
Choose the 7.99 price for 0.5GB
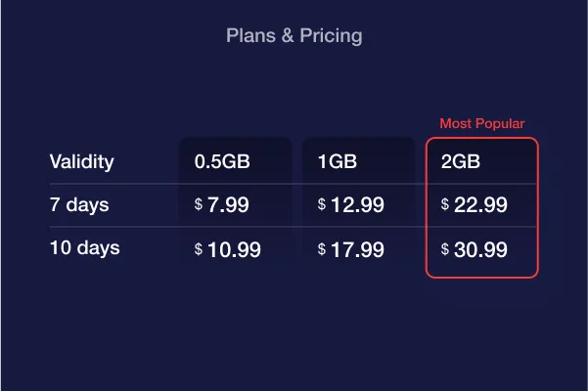pos(228,206)
